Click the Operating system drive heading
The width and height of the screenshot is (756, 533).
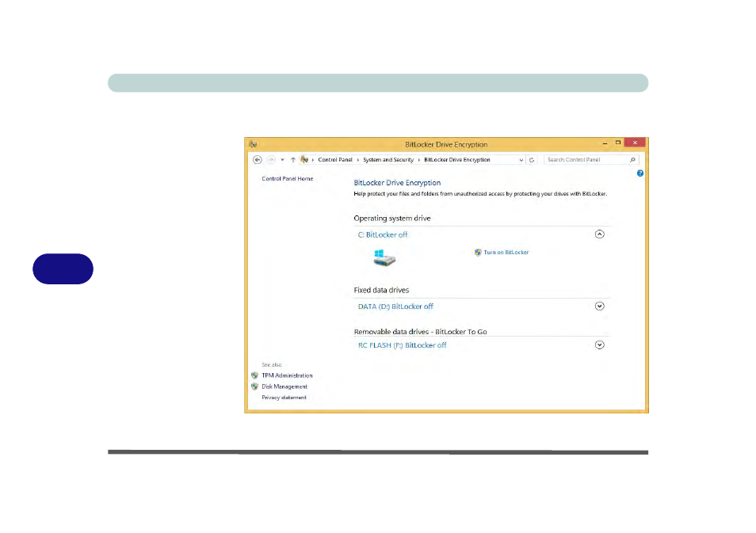392,219
